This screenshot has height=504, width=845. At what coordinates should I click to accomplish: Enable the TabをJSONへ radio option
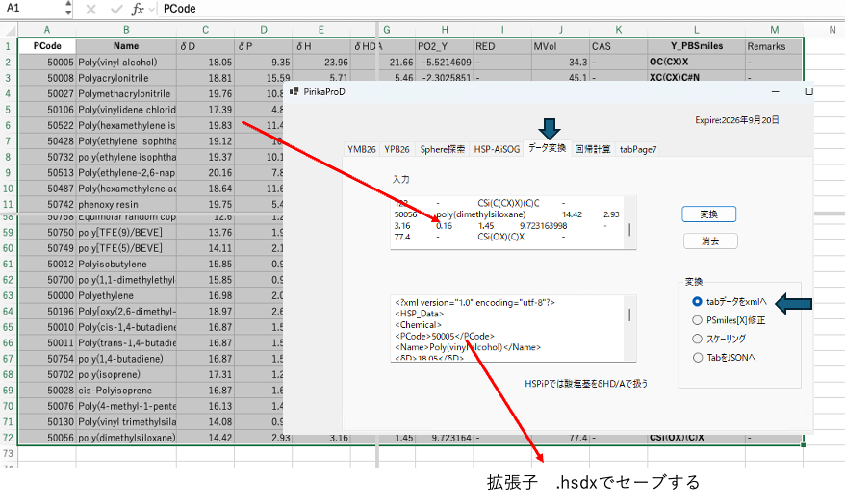point(698,357)
